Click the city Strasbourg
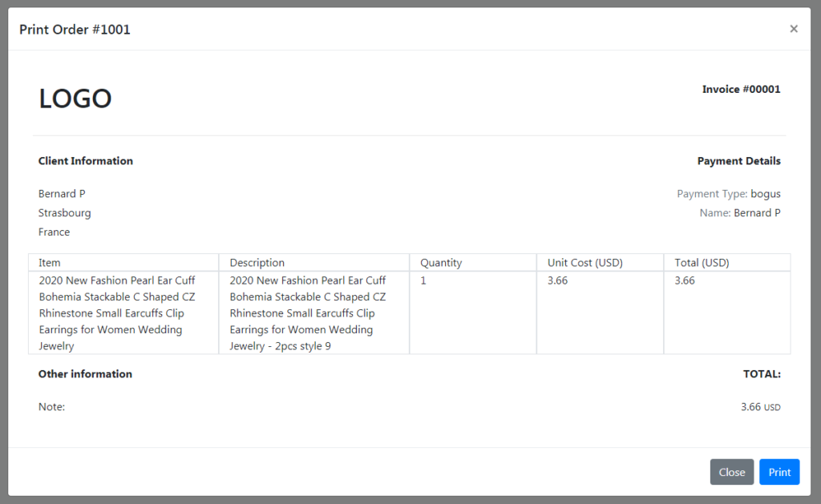This screenshot has height=504, width=821. [x=64, y=213]
